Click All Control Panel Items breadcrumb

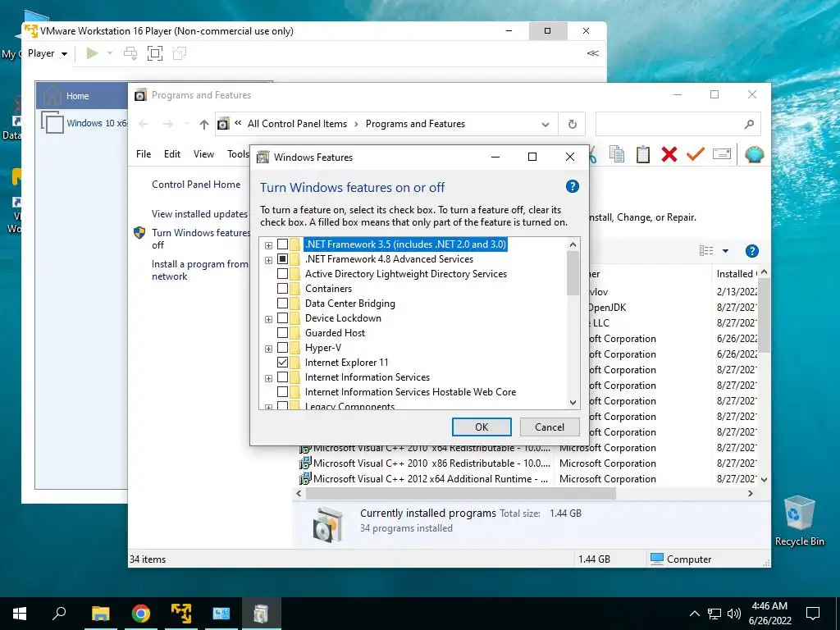pos(297,124)
